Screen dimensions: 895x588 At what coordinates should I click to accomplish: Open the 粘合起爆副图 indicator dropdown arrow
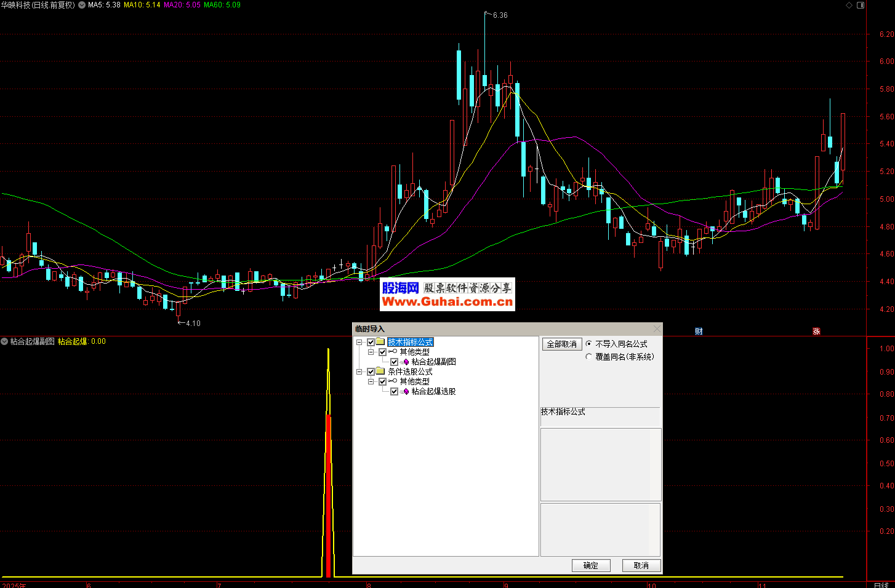[4, 341]
